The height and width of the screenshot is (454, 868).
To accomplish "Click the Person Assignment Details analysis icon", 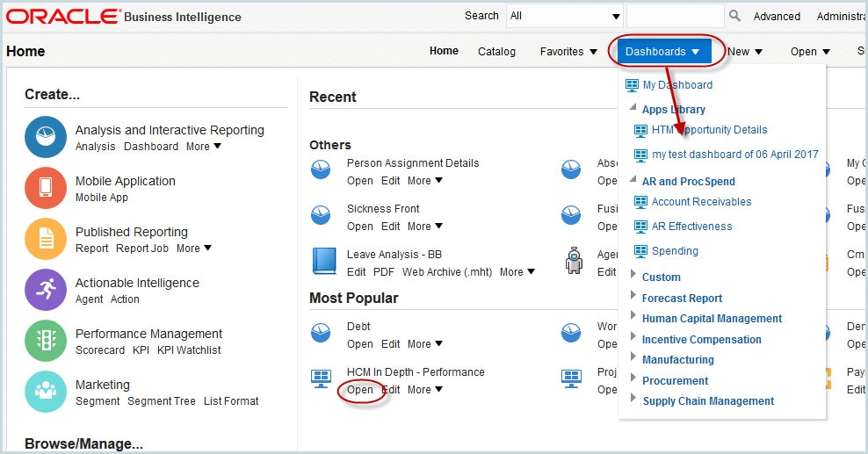I will coord(321,169).
